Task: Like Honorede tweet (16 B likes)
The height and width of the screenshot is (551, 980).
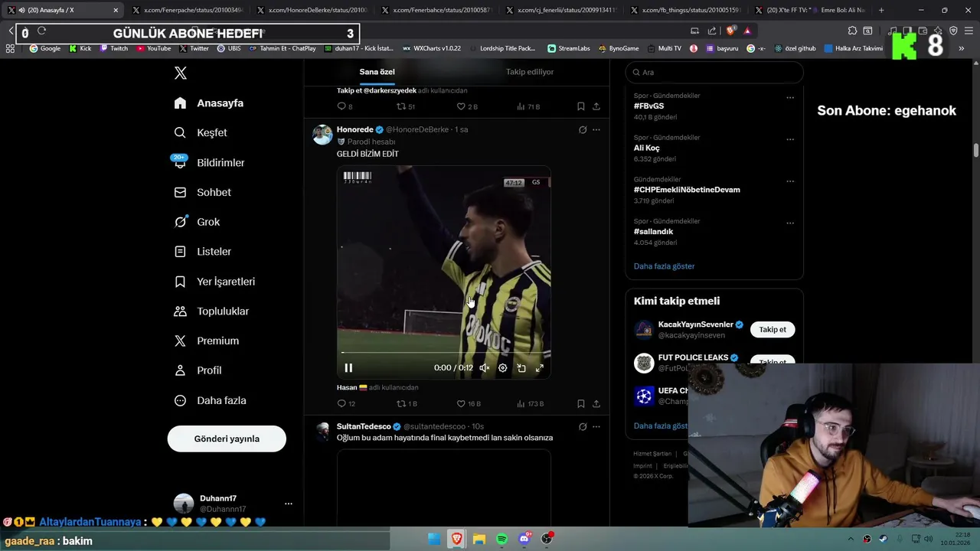Action: [469, 403]
